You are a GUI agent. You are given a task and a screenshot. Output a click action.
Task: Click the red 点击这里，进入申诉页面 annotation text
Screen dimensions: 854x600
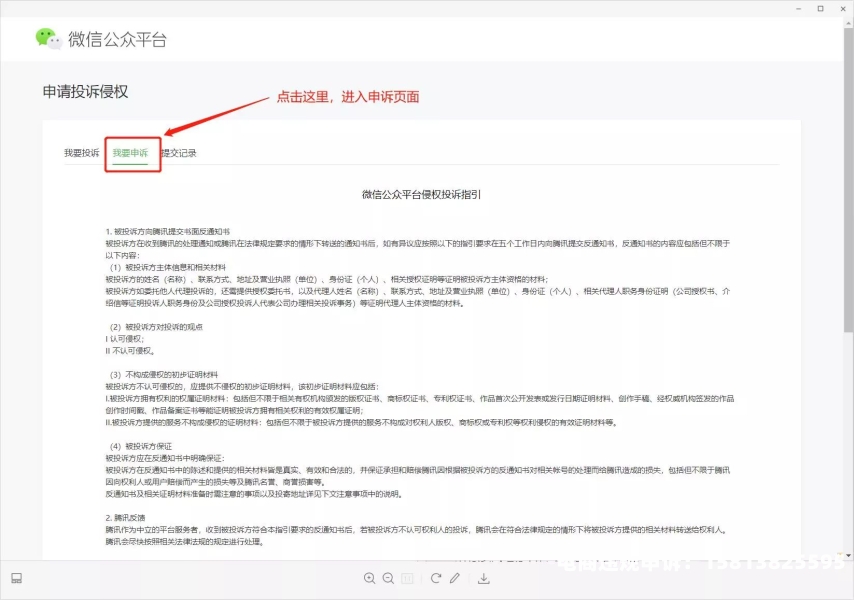coord(347,97)
